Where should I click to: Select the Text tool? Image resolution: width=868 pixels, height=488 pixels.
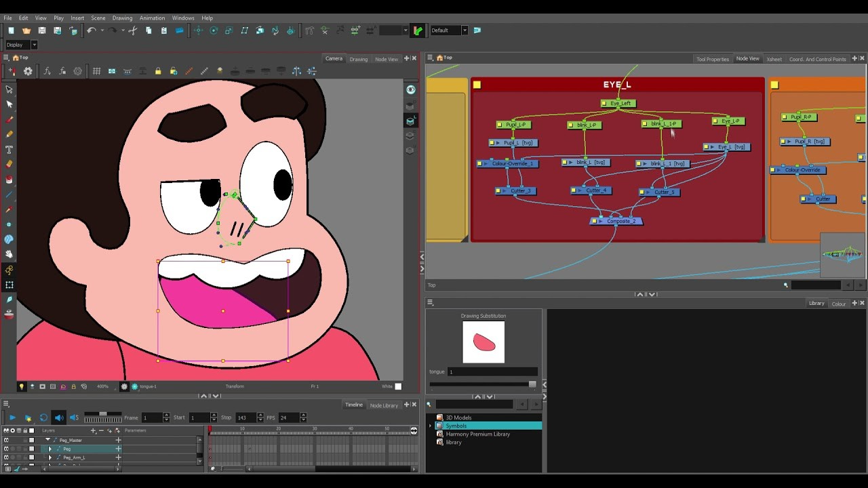point(9,149)
